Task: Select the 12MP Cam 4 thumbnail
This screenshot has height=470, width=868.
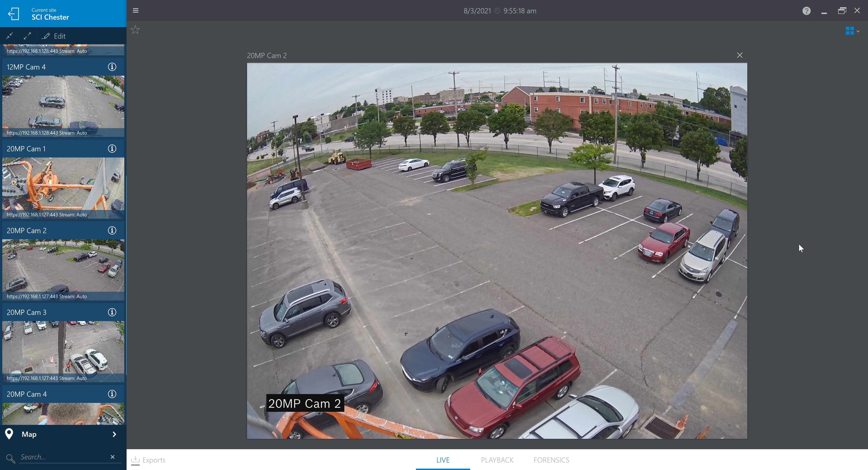Action: pyautogui.click(x=63, y=106)
